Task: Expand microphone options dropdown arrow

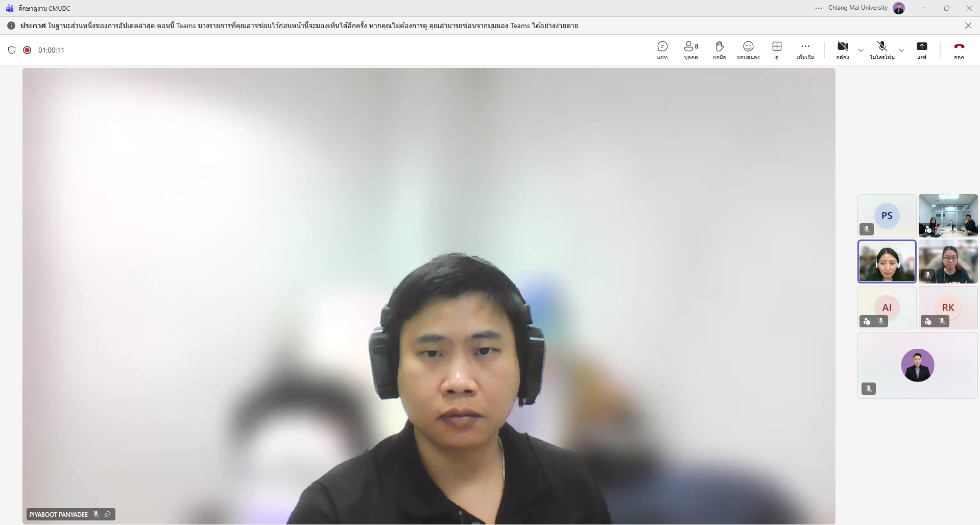Action: pos(901,50)
